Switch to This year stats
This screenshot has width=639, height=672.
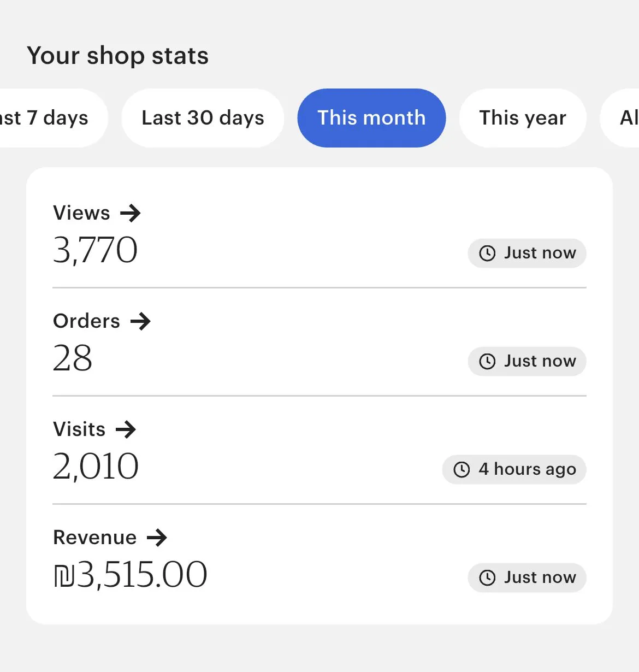coord(523,118)
